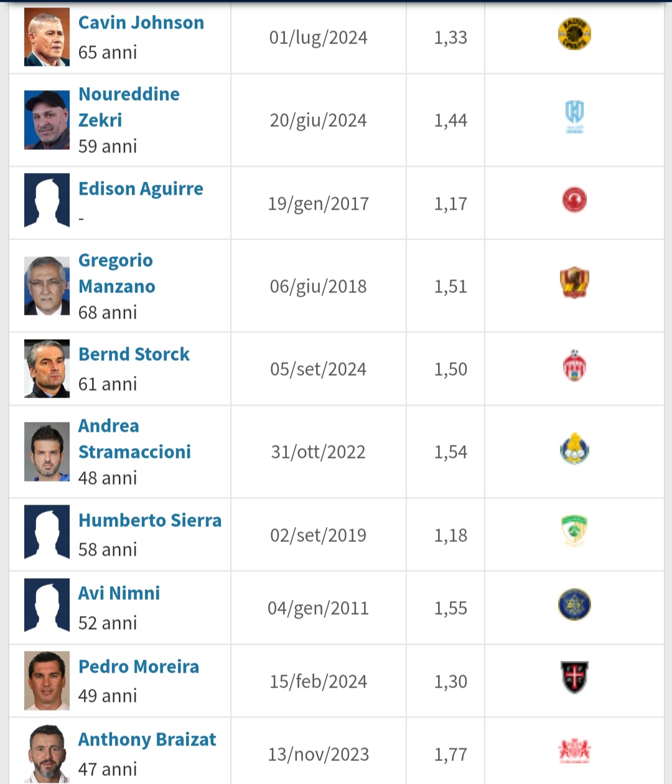Open the Humberto Sierra name link
The height and width of the screenshot is (784, 672).
pos(150,520)
